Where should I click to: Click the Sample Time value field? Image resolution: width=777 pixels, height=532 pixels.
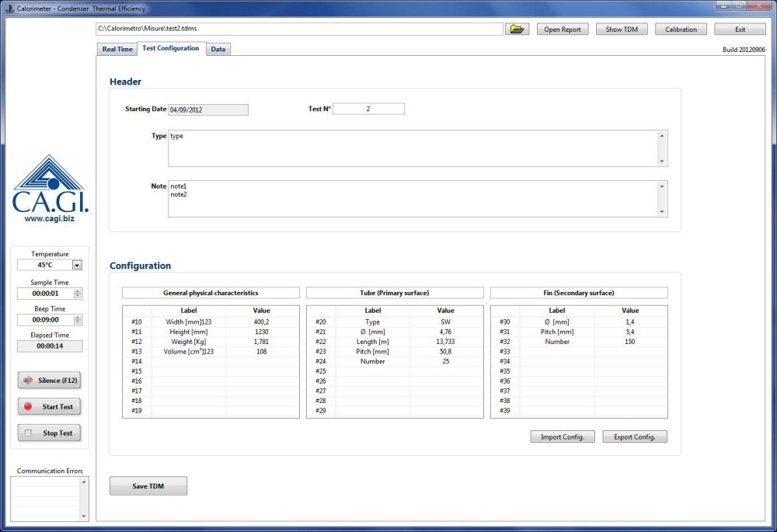pos(45,294)
